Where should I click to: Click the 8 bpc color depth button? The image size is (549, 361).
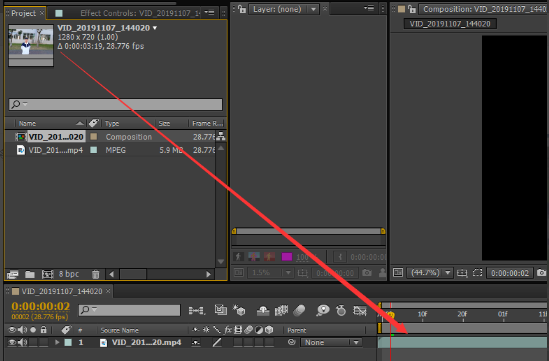pyautogui.click(x=69, y=274)
